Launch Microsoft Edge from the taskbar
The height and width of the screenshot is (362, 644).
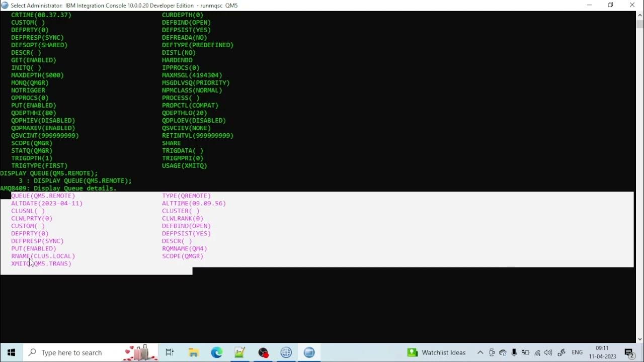[x=216, y=352]
